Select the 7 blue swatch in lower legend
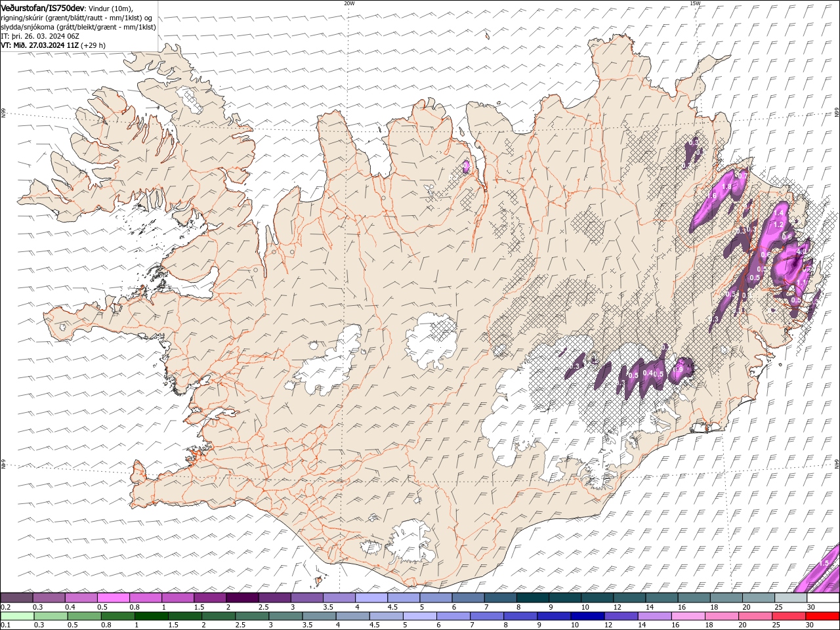 click(x=486, y=616)
